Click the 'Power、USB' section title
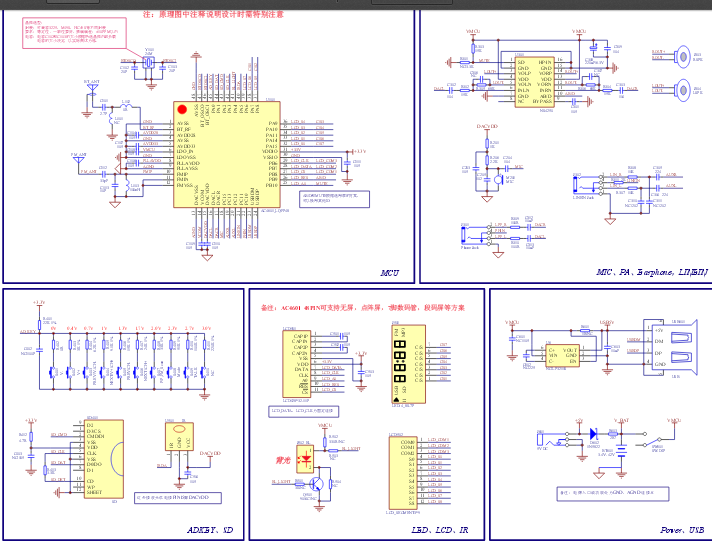 click(x=682, y=530)
